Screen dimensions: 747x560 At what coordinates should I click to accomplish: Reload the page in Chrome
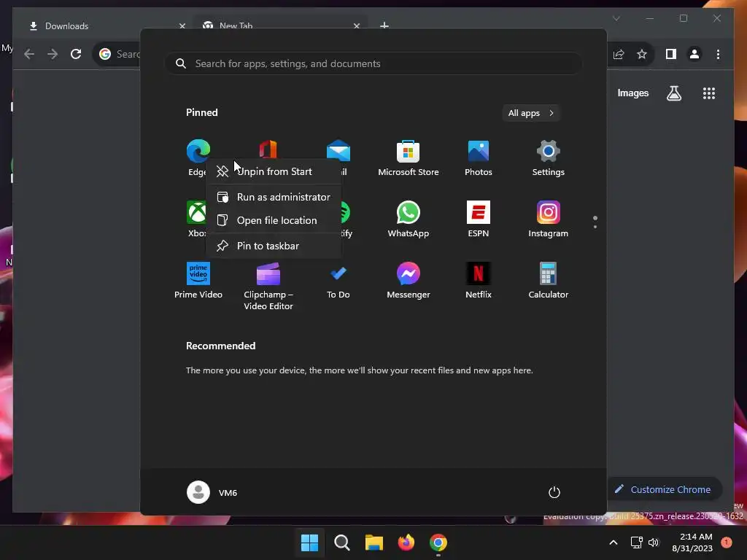76,54
